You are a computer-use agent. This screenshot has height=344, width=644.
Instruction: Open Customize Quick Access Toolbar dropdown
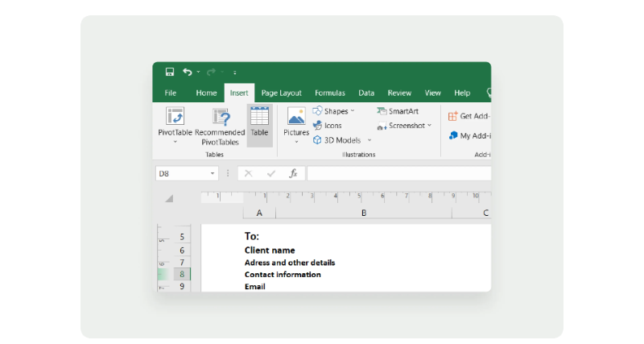(x=235, y=73)
